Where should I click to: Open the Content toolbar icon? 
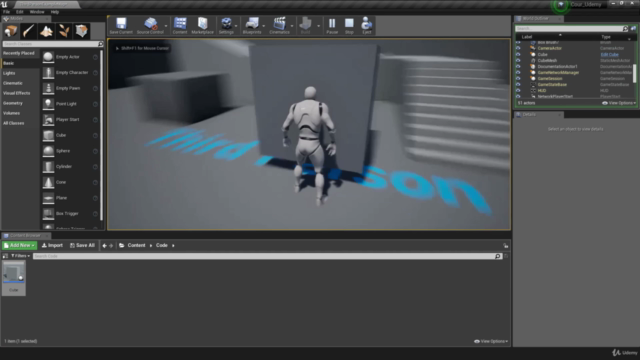pos(180,26)
